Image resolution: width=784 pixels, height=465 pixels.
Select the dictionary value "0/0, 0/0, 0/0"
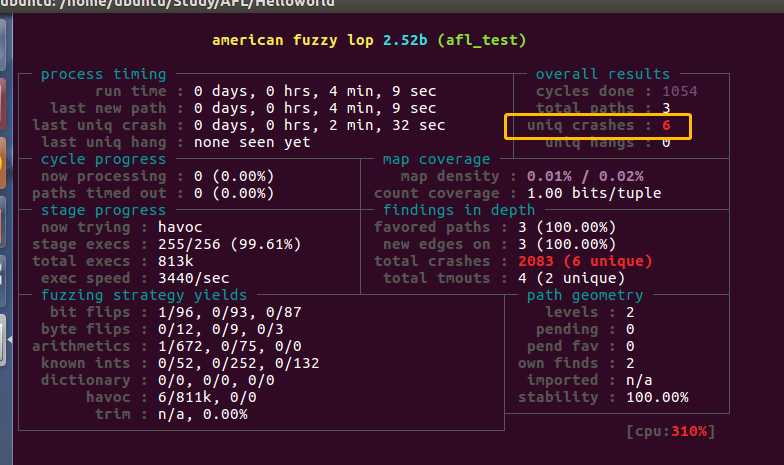click(x=216, y=380)
